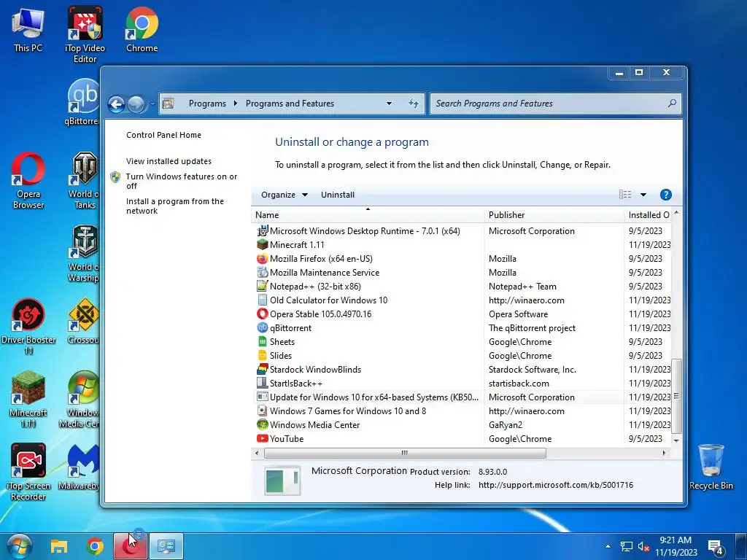This screenshot has height=560, width=747.
Task: Expand the address bar history dropdown
Action: (x=390, y=104)
